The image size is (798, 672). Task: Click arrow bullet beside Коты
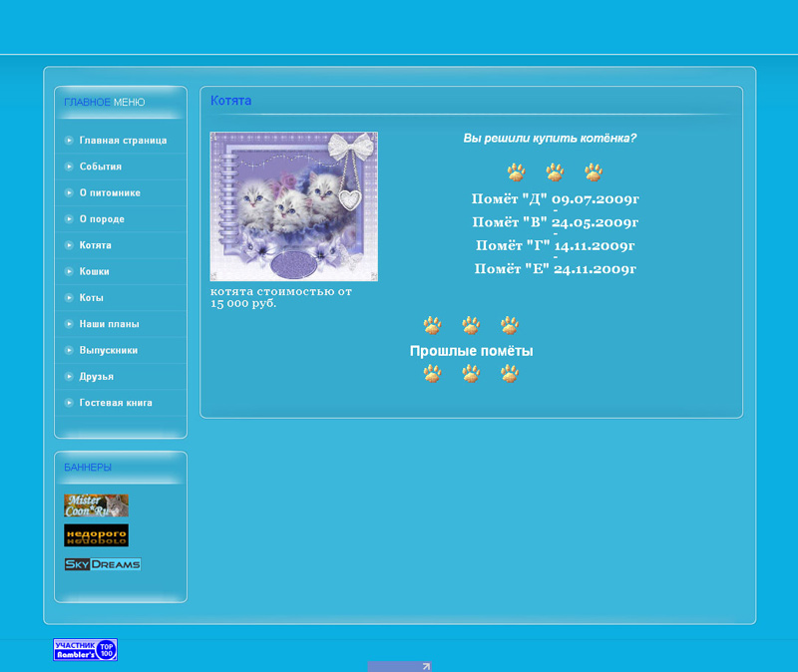click(x=69, y=297)
